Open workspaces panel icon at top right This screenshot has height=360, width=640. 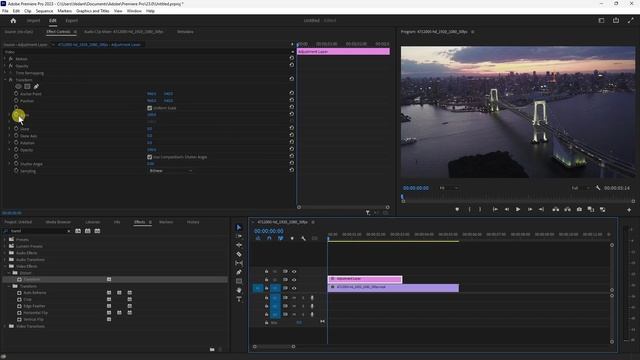pos(601,20)
